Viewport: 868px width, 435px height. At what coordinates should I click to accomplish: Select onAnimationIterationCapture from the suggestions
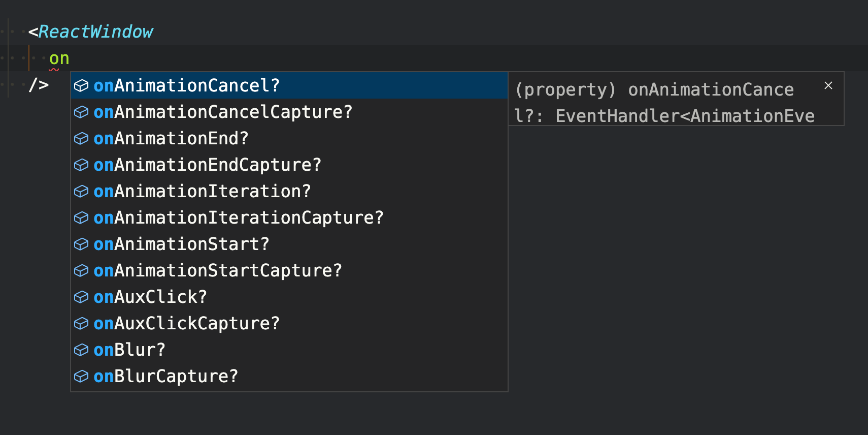coord(238,218)
